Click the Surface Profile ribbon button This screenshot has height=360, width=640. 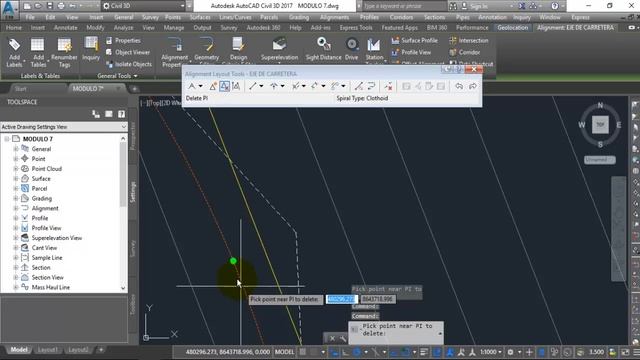click(415, 40)
